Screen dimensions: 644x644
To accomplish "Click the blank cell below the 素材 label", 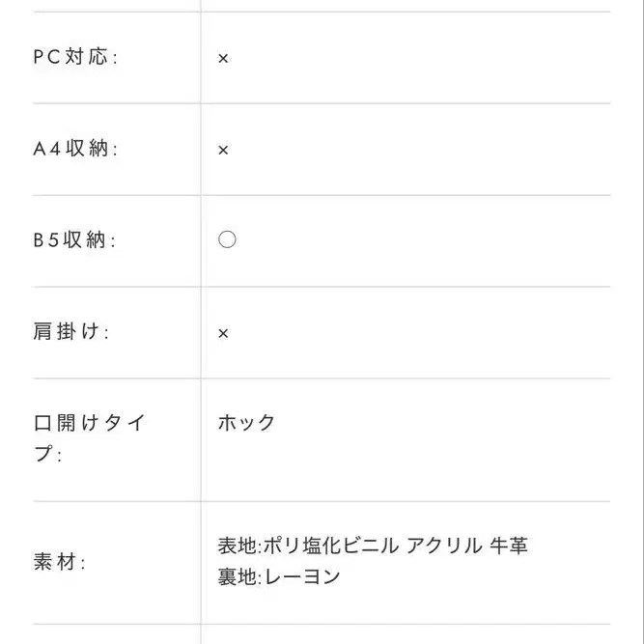I will pyautogui.click(x=116, y=634).
